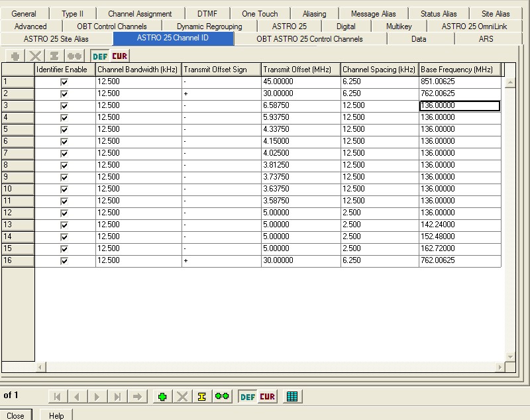Select the Dynamic Regrouping tab

pyautogui.click(x=209, y=26)
